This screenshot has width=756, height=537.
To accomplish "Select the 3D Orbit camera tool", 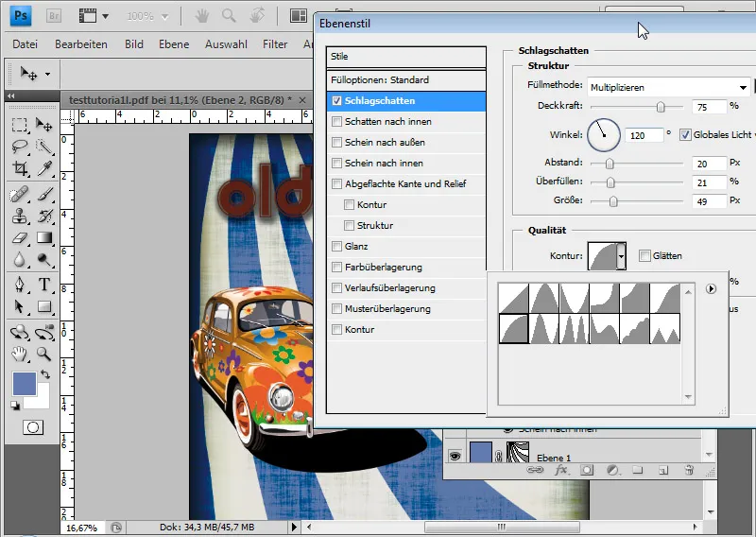I will 44,333.
